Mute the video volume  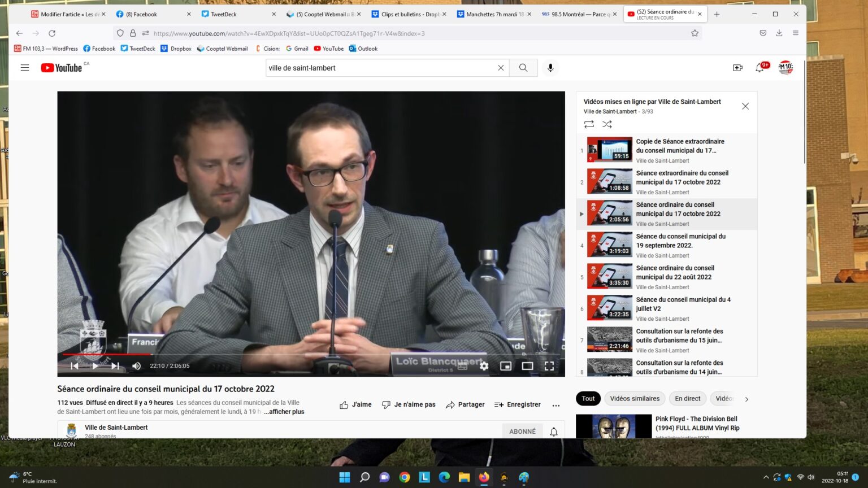(x=136, y=366)
